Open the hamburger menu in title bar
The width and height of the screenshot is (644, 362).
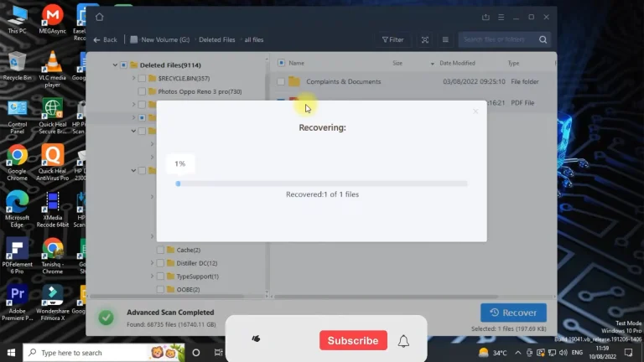pos(501,17)
